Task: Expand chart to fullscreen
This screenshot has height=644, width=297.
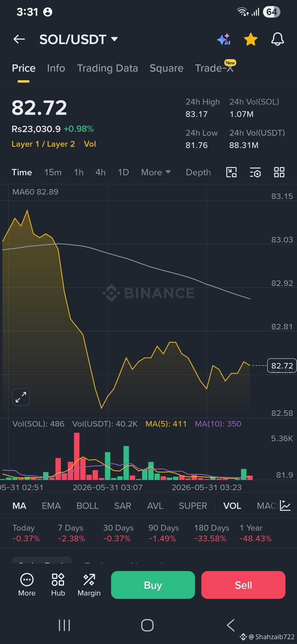Action: click(21, 397)
